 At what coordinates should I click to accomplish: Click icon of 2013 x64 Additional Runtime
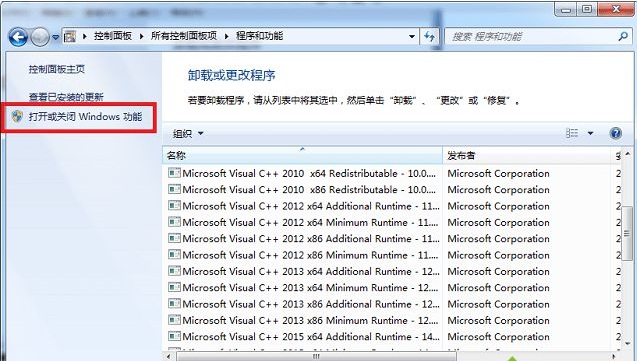click(174, 271)
